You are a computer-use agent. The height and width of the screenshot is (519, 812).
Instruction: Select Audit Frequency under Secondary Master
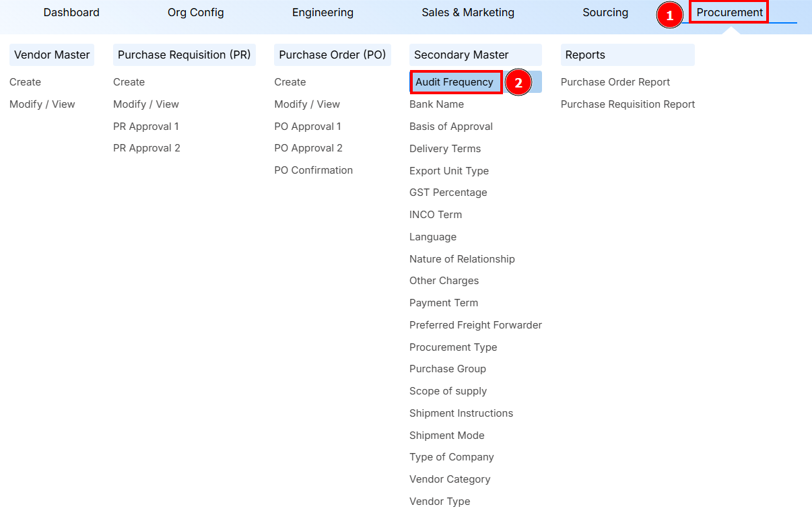(455, 81)
